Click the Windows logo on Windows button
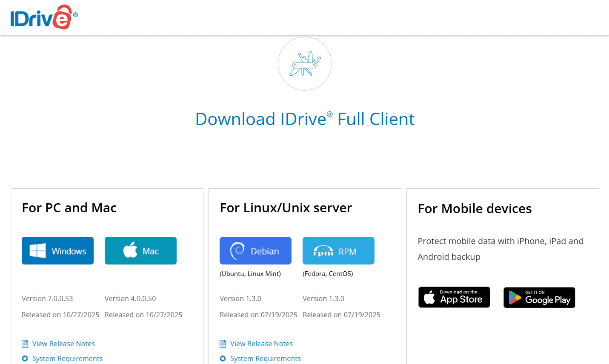 point(37,251)
